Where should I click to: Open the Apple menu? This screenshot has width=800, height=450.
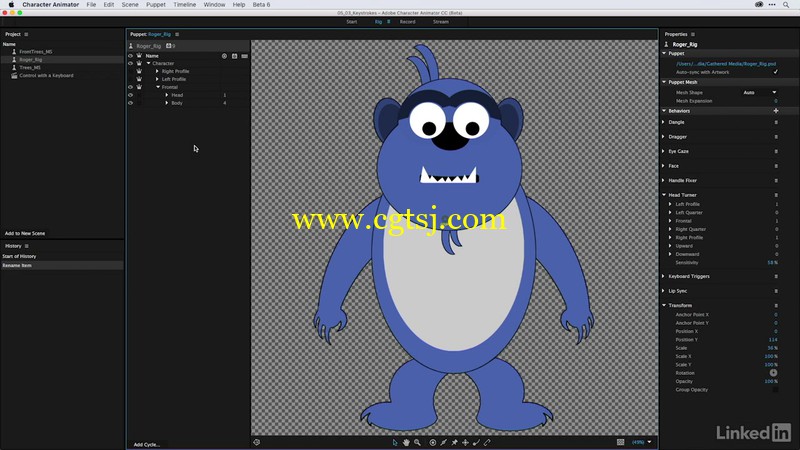11,5
